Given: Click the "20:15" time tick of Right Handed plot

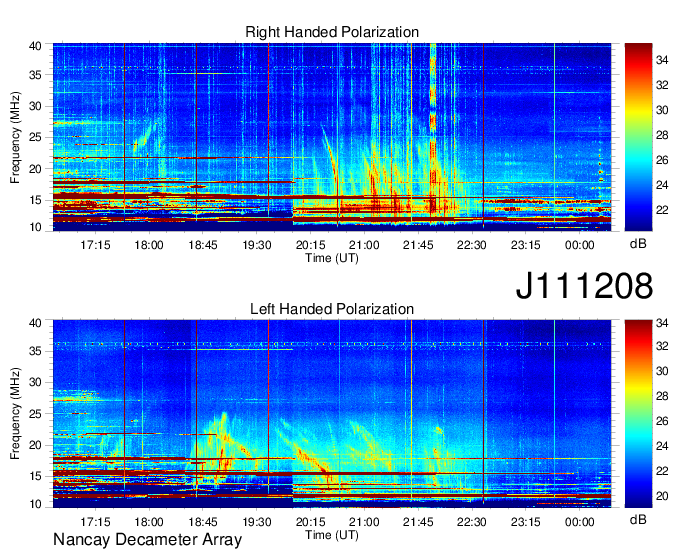Looking at the screenshot, I should (311, 245).
